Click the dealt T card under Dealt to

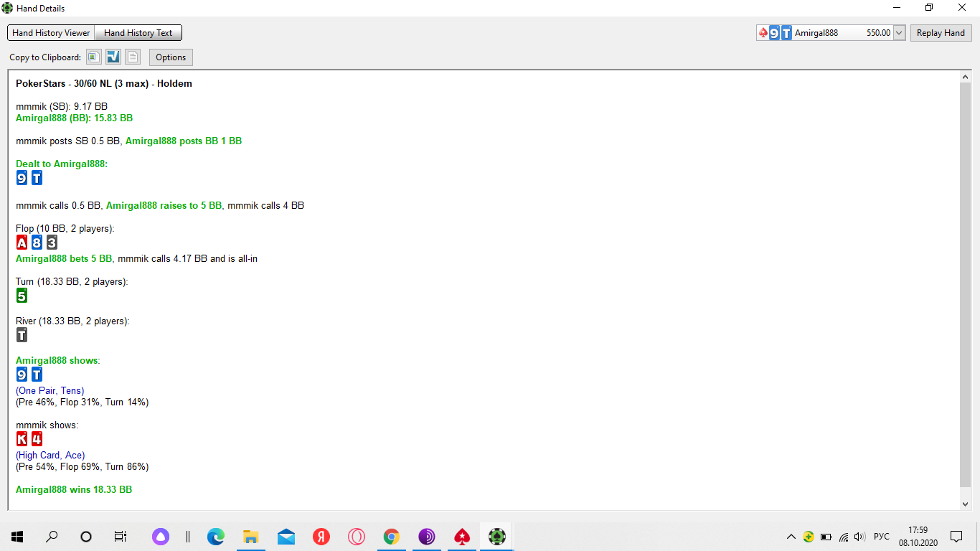point(37,177)
